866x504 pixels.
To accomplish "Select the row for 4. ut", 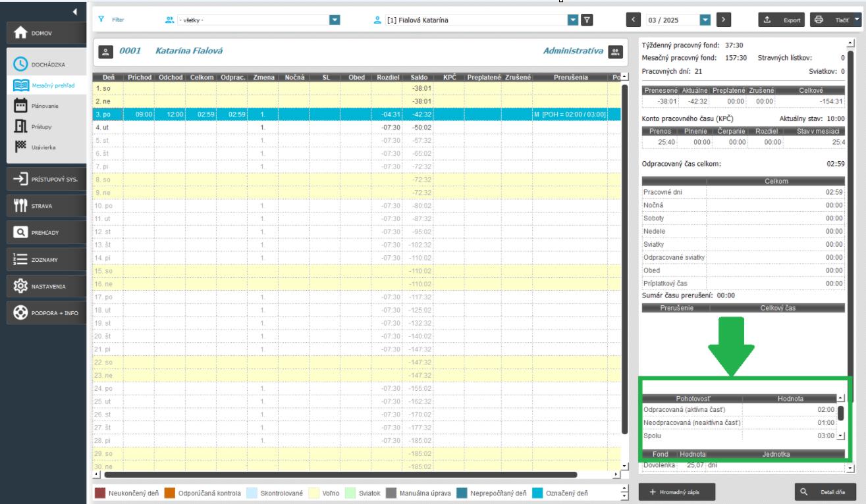I will point(263,127).
